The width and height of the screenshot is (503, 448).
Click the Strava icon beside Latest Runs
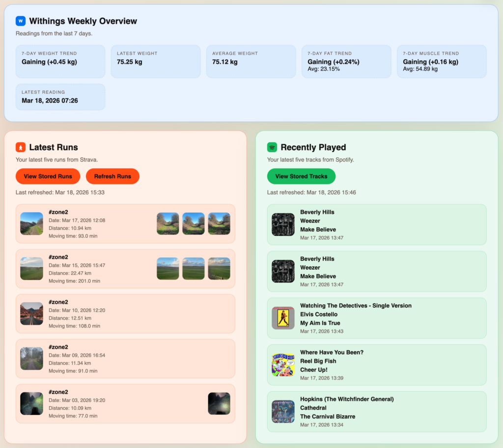pyautogui.click(x=21, y=147)
